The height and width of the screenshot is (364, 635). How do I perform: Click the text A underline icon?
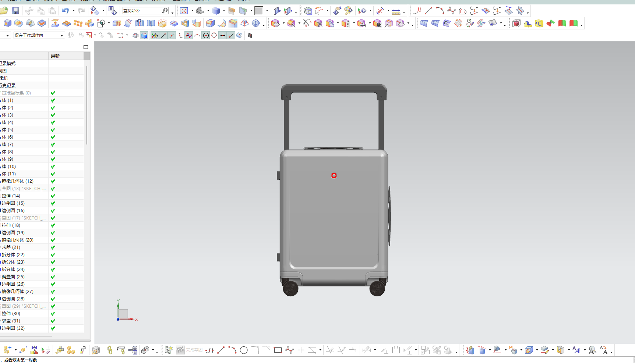pyautogui.click(x=576, y=350)
